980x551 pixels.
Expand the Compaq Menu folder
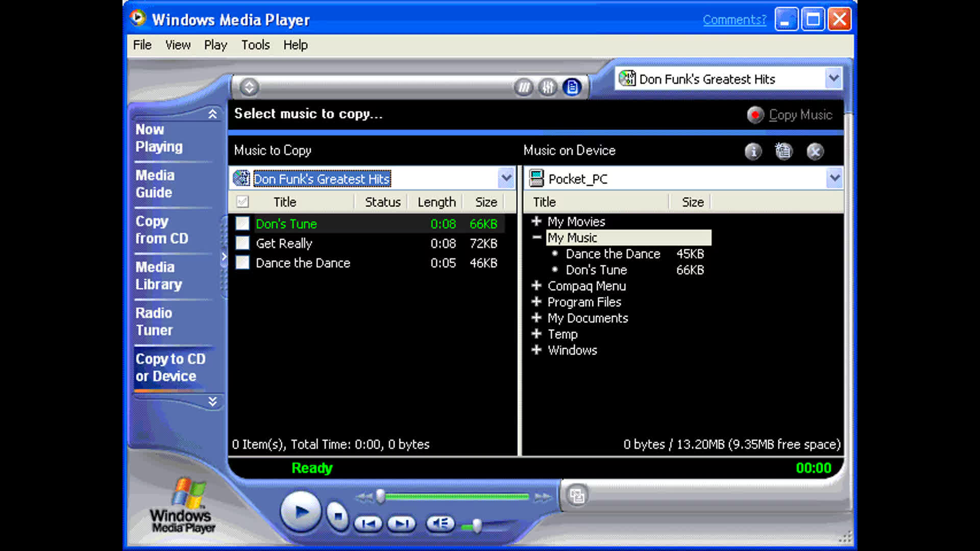click(x=536, y=285)
